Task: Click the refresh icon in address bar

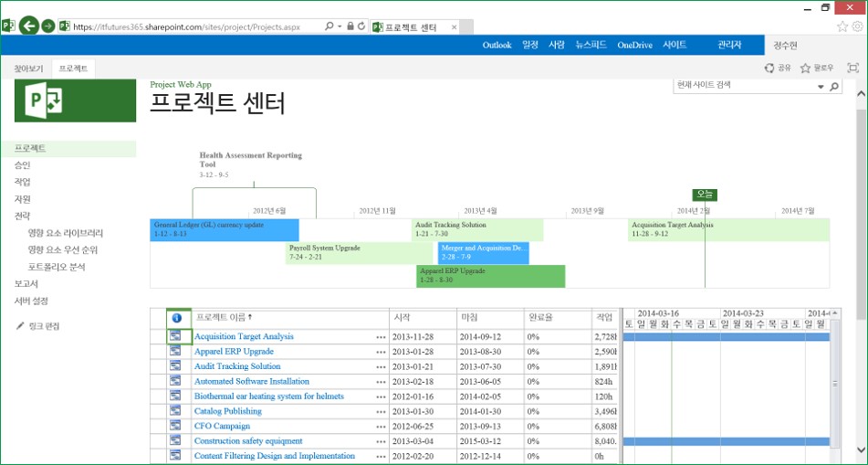Action: point(361,26)
